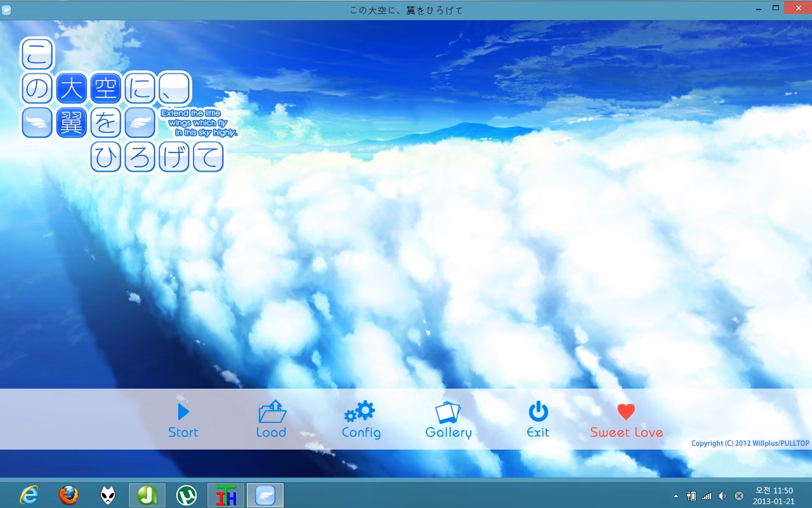The image size is (812, 508).
Task: Open the Gallery photos icon
Action: pos(448,412)
